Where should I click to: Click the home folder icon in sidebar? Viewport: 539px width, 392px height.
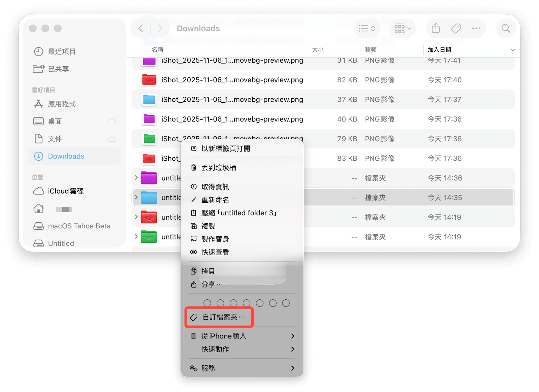pyautogui.click(x=39, y=209)
